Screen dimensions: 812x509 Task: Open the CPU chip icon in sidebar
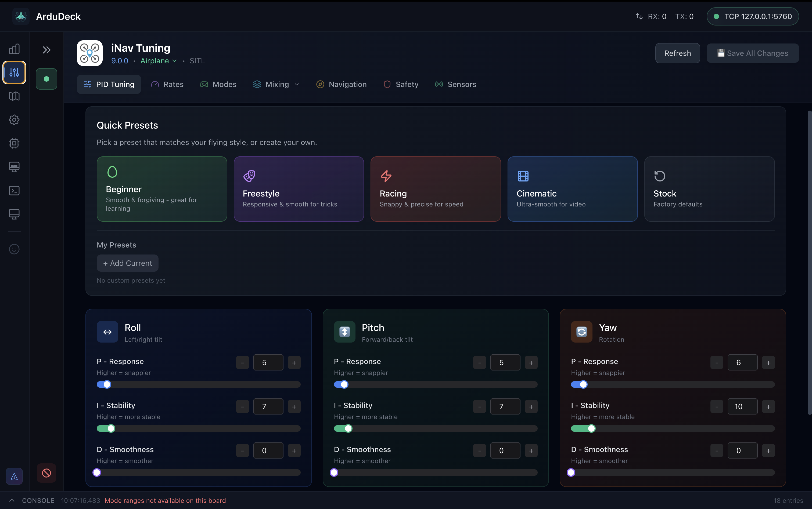coord(14,143)
